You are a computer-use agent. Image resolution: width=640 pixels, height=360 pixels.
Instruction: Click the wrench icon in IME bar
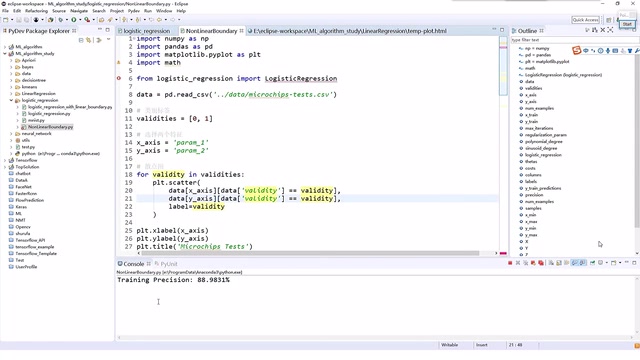(637, 51)
